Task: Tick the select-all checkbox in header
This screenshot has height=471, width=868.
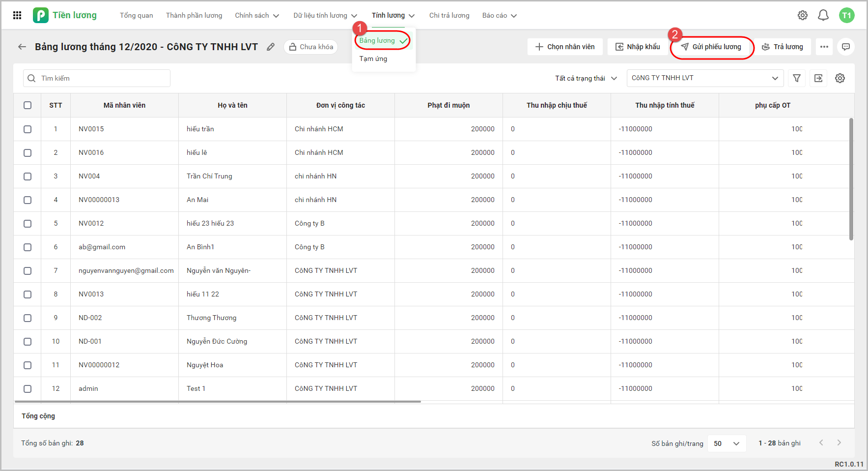Action: [x=28, y=105]
